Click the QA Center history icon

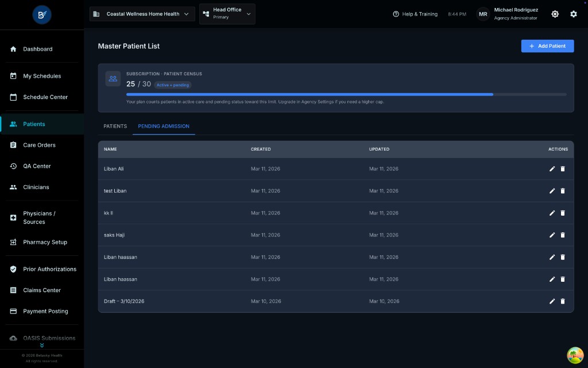click(x=13, y=166)
